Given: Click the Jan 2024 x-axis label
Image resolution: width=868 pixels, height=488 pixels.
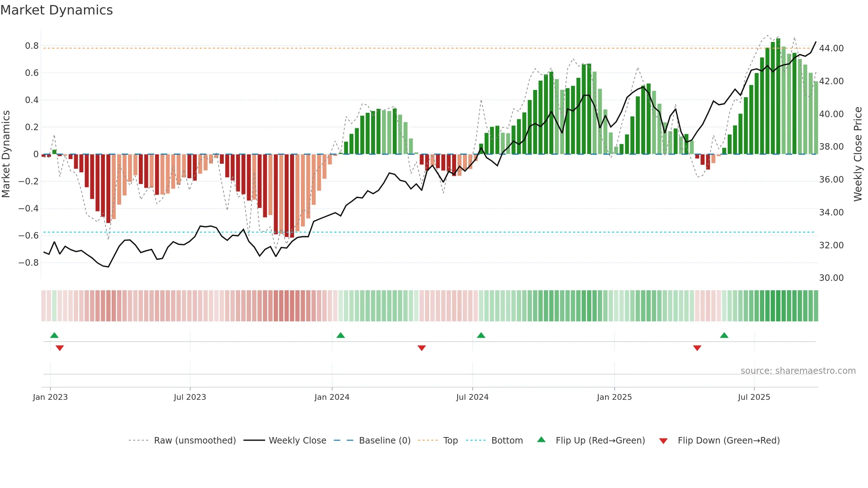Looking at the screenshot, I should [332, 397].
